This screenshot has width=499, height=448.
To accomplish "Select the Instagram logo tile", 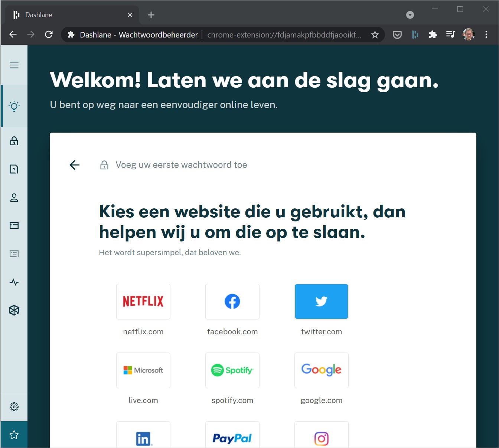I will coord(322,435).
